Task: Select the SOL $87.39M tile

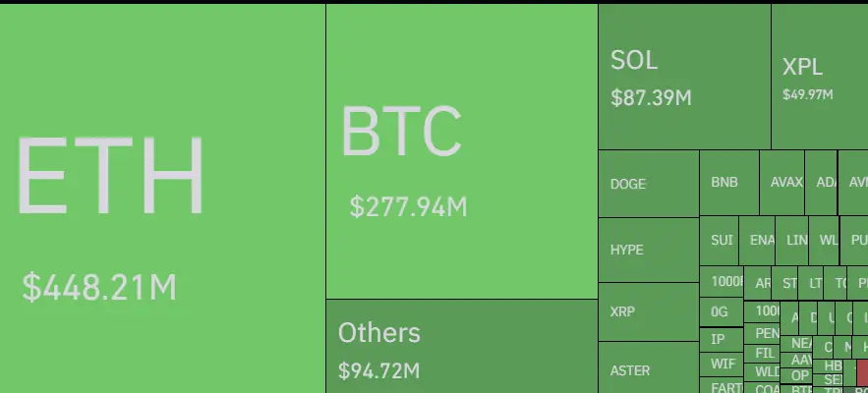Action: [684, 77]
